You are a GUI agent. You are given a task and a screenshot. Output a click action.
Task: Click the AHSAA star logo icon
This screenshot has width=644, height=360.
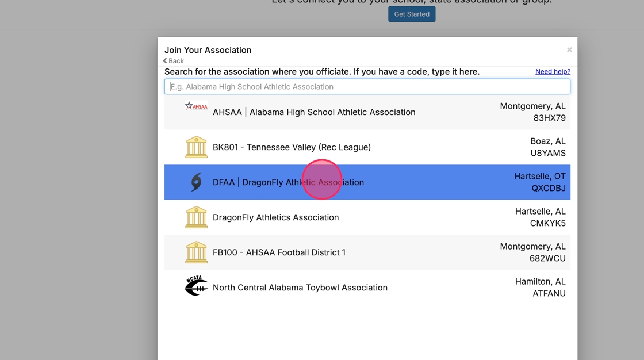point(195,106)
